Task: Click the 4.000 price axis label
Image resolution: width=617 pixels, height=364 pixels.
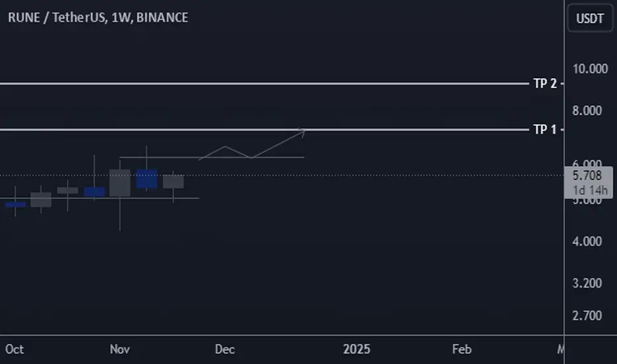Action: click(x=587, y=241)
